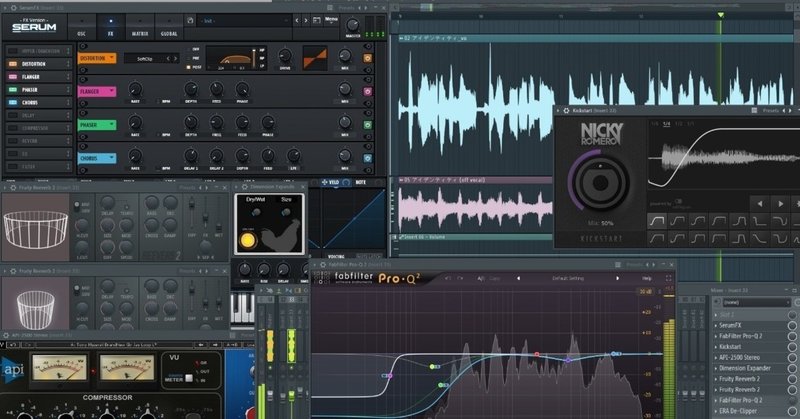Click the Serum save preset disk icon
The width and height of the screenshot is (800, 419).
(190, 20)
